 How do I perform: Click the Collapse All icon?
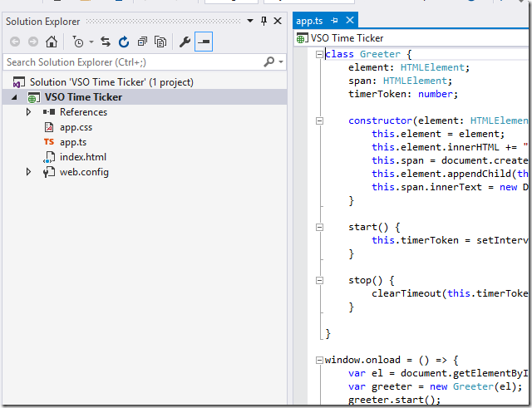point(143,42)
